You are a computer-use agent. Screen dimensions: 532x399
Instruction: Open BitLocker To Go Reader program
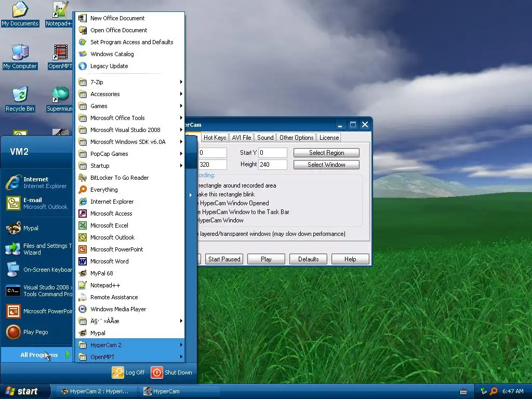click(129, 178)
